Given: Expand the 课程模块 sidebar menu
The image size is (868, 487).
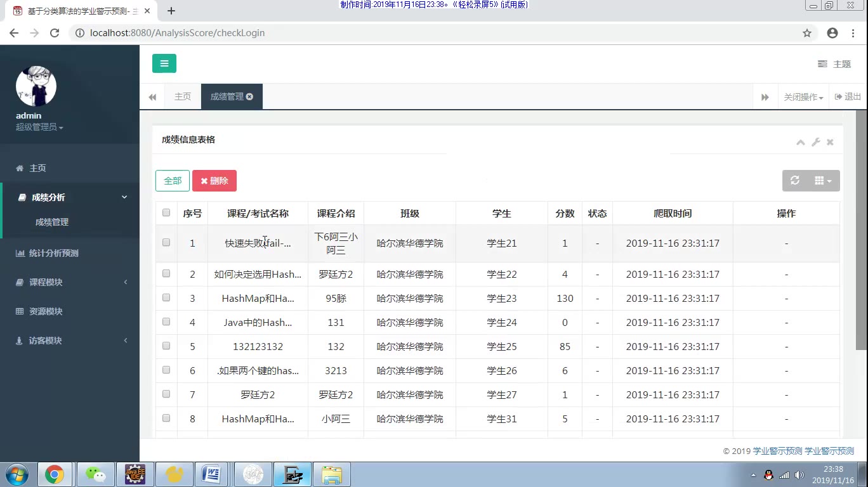Looking at the screenshot, I should pyautogui.click(x=70, y=282).
